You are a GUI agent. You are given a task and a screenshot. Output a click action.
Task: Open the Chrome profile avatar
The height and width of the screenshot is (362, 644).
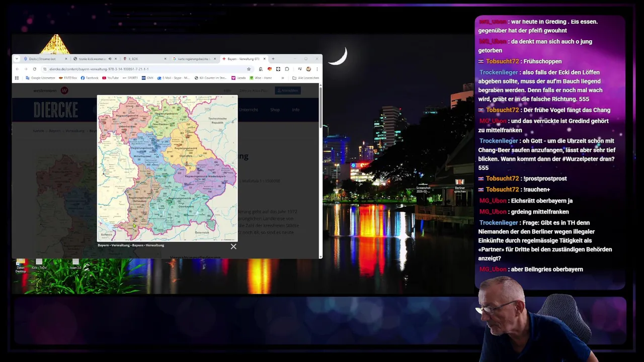click(x=308, y=69)
